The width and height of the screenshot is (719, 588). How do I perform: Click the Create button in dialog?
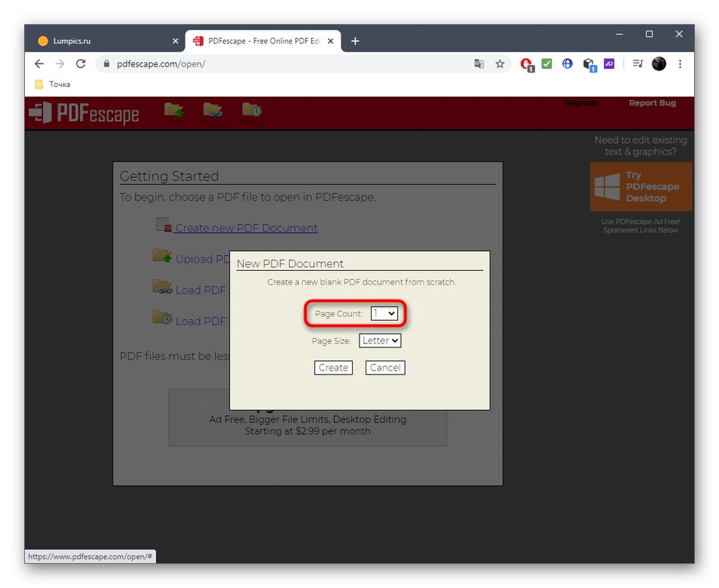pos(333,367)
